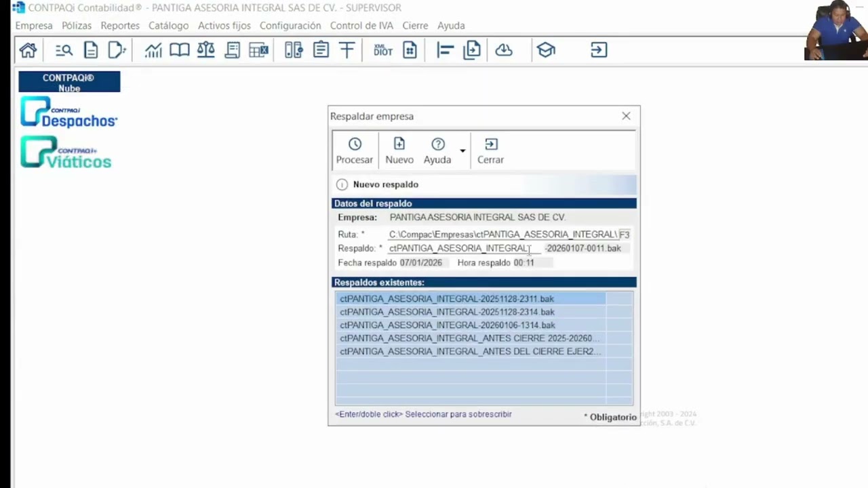
Task: Click Cerrar in the backup dialog toolbar
Action: click(x=490, y=151)
